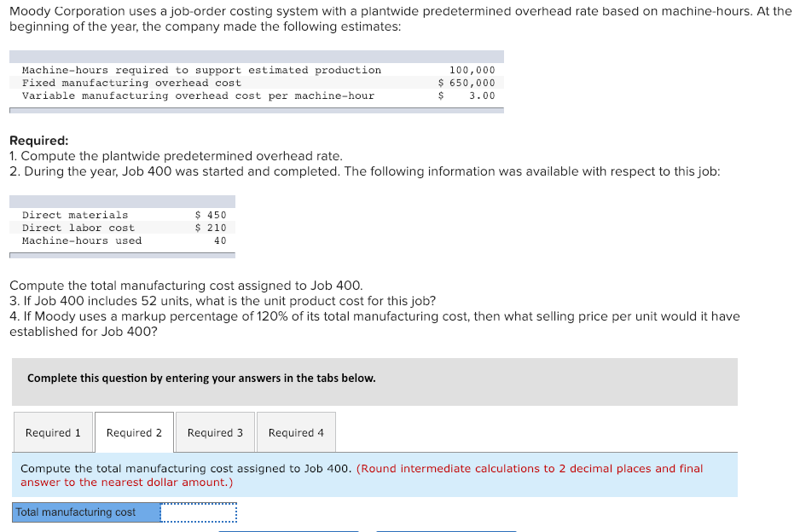Click the Machine-hours used row label
Viewport: 800px width, 532px height.
point(82,240)
